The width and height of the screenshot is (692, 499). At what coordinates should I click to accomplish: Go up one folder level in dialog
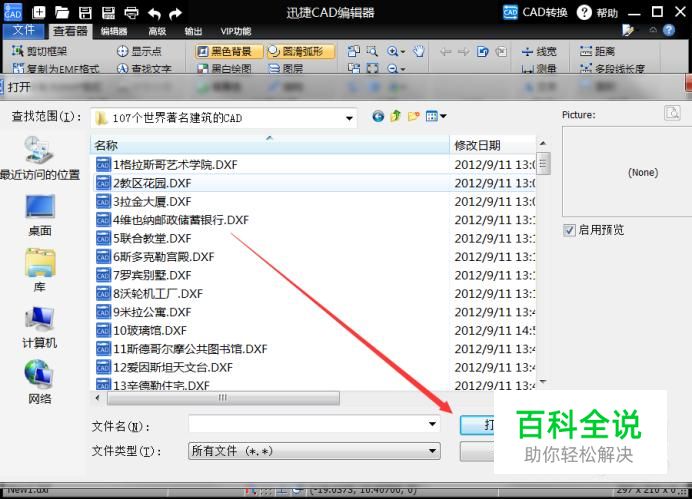395,116
